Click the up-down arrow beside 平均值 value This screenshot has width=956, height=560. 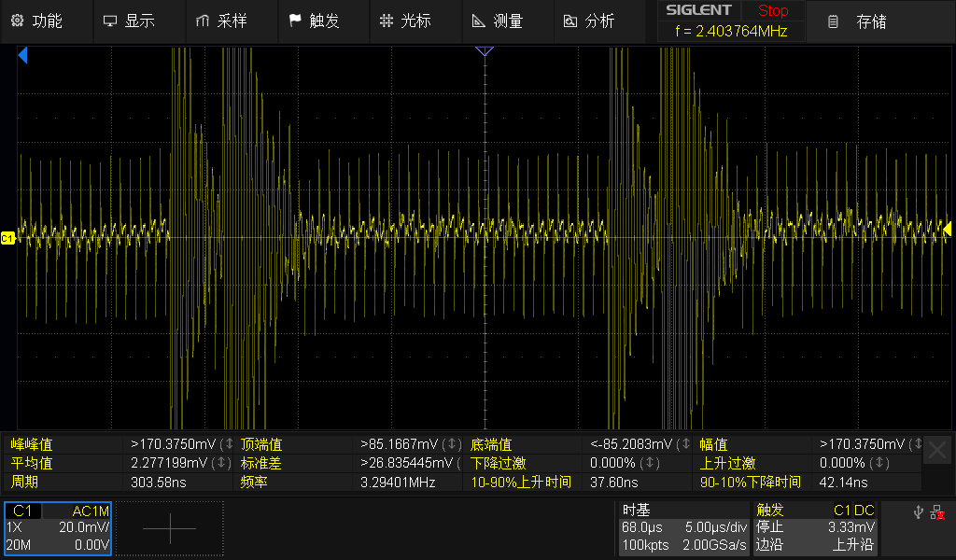pyautogui.click(x=220, y=463)
